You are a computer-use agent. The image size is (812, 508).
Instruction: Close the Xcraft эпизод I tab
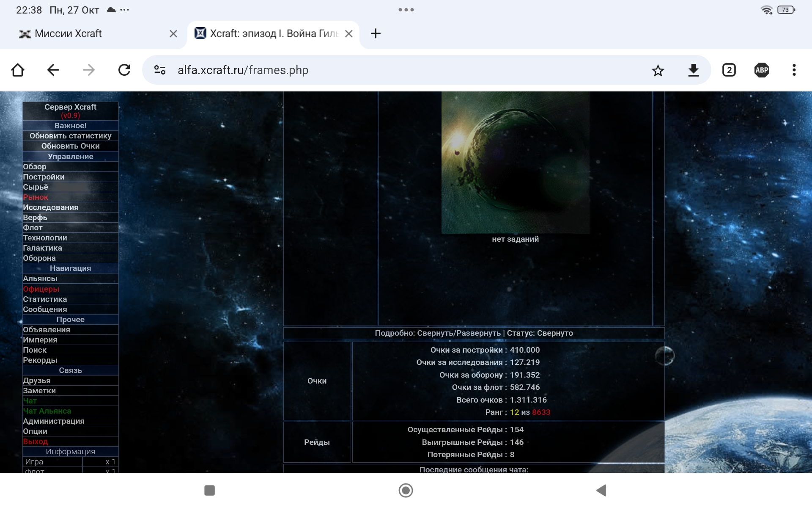348,34
